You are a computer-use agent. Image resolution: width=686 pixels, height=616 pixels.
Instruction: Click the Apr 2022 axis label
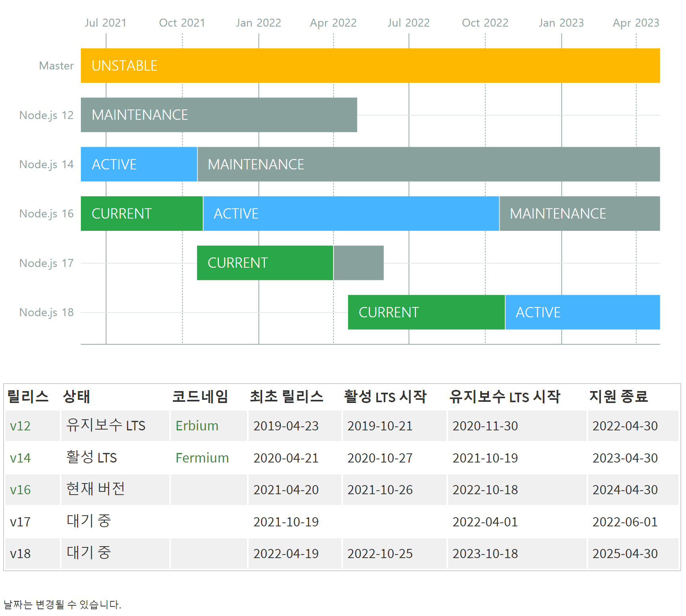point(333,23)
